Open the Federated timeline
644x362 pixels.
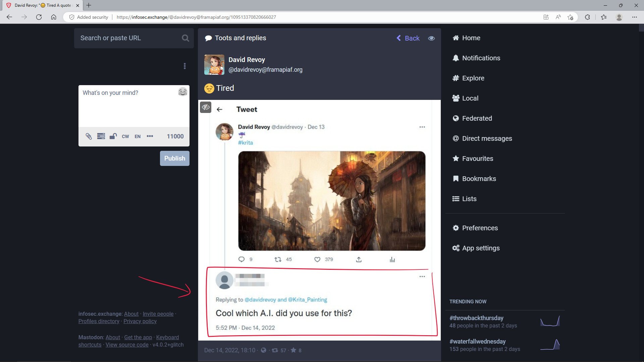click(x=472, y=119)
